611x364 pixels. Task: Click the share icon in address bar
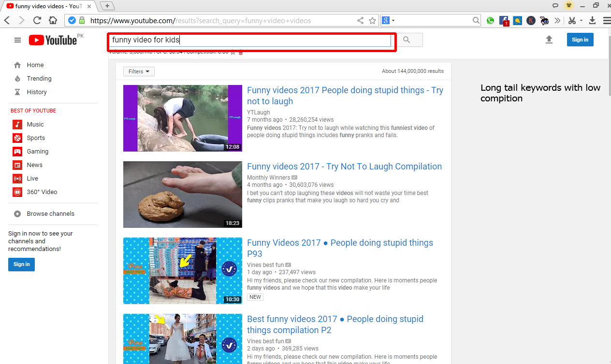pyautogui.click(x=360, y=20)
